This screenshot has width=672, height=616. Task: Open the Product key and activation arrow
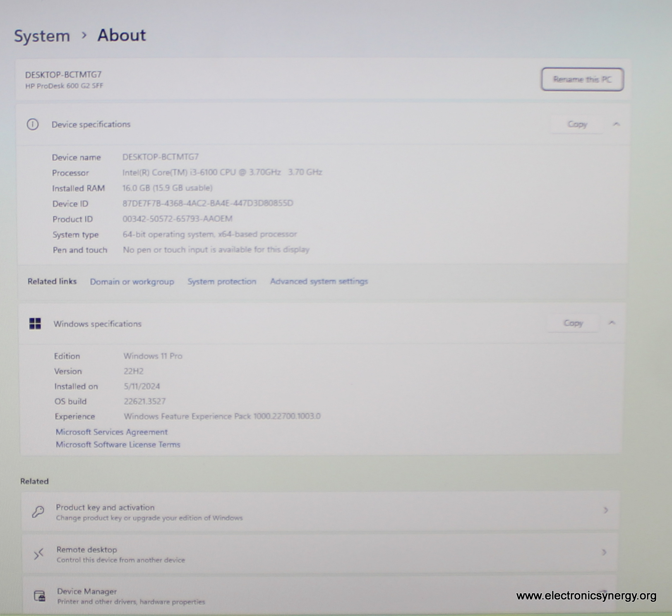[606, 510]
